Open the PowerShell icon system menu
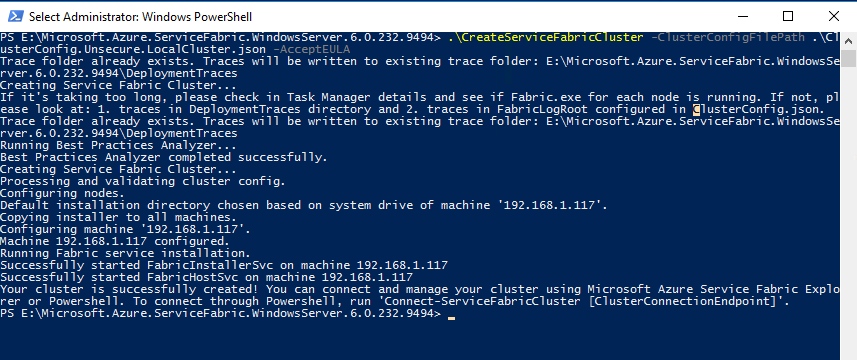The height and width of the screenshot is (360, 857). pyautogui.click(x=15, y=16)
